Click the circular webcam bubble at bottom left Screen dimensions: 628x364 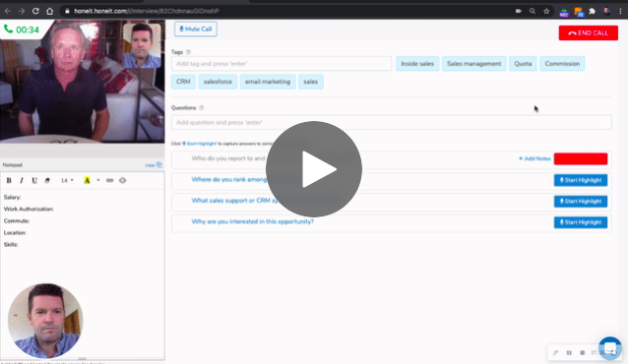(45, 321)
